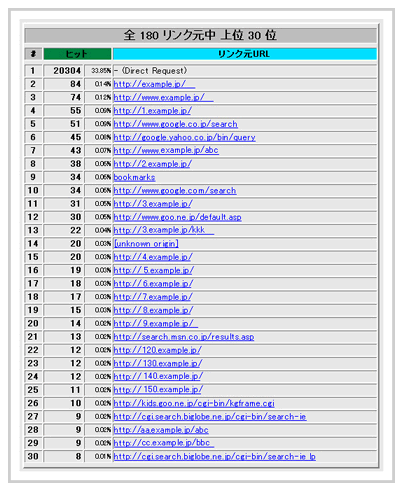This screenshot has height=491, width=403.
Task: Click the www.google.com/search link
Action: 175,191
